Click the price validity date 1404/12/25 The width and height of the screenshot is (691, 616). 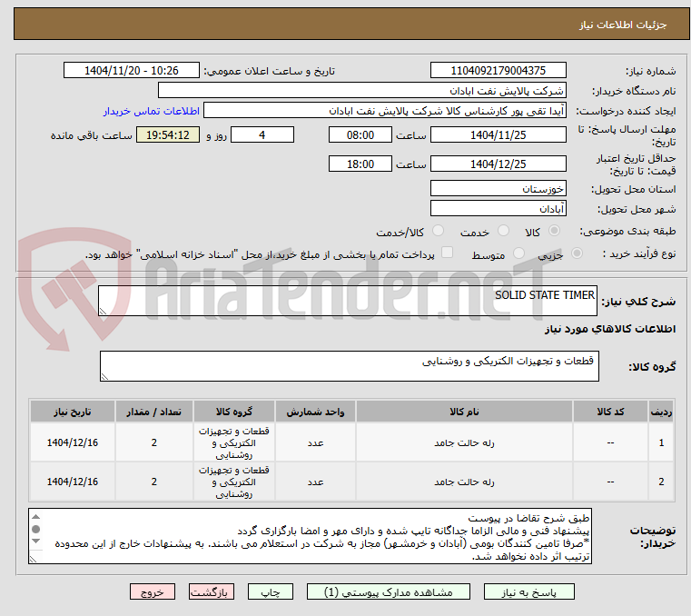(x=498, y=164)
